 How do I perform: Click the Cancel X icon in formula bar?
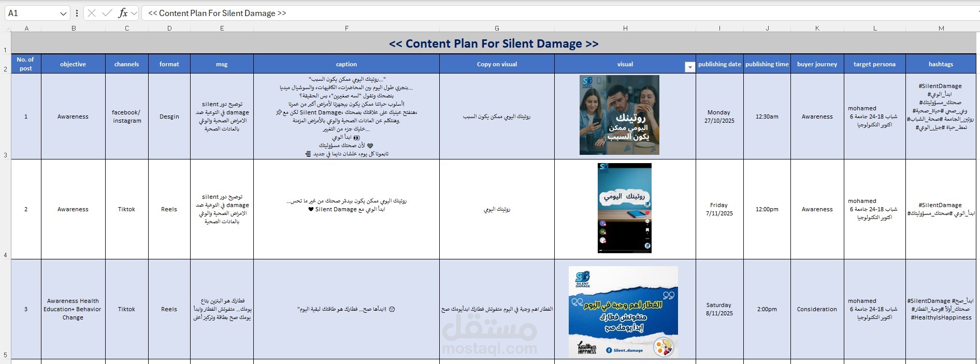pos(92,13)
